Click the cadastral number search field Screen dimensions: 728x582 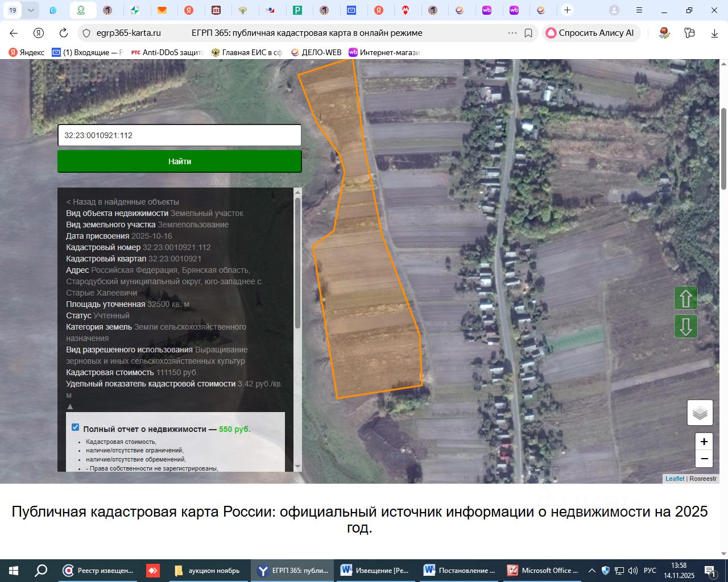coord(179,135)
